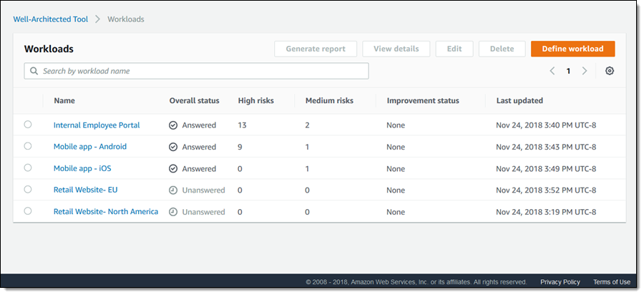Click Answered checkmark icon for Internal Employee Portal

(x=173, y=125)
